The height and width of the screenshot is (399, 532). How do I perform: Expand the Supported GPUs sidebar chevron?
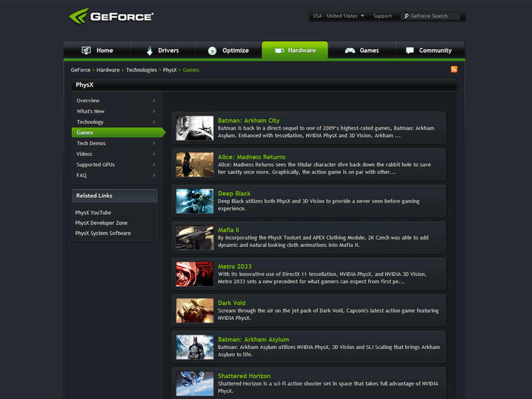click(154, 164)
